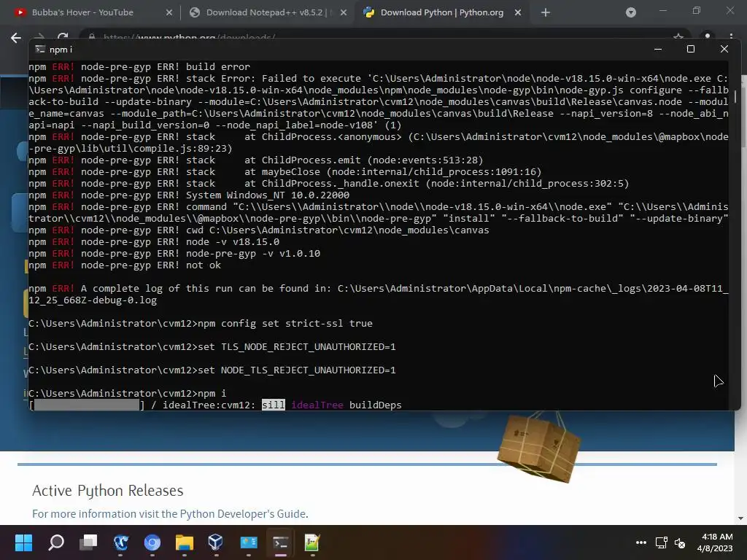Viewport: 747px width, 560px height.
Task: Click the 'System Windows_NT 10.0.22000' line
Action: coord(189,195)
